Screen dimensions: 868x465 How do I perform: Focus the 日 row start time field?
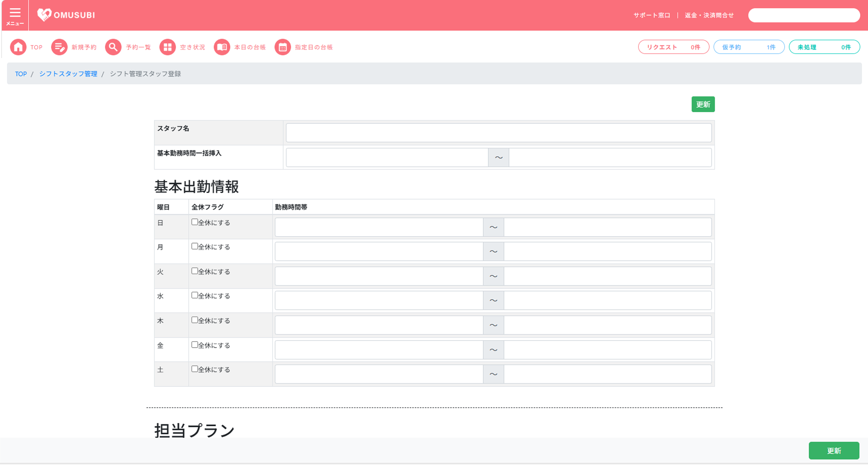(x=379, y=227)
